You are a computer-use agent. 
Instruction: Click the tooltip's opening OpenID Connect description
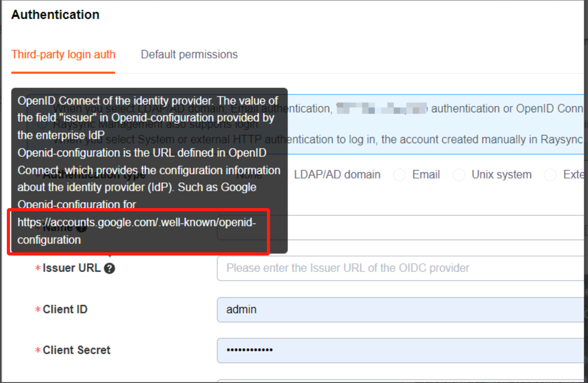(147, 100)
